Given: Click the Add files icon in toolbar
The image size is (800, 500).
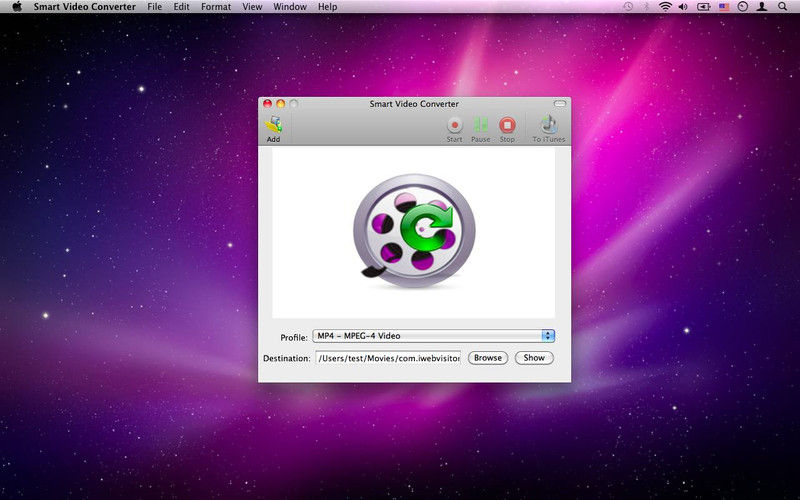Looking at the screenshot, I should tap(273, 129).
